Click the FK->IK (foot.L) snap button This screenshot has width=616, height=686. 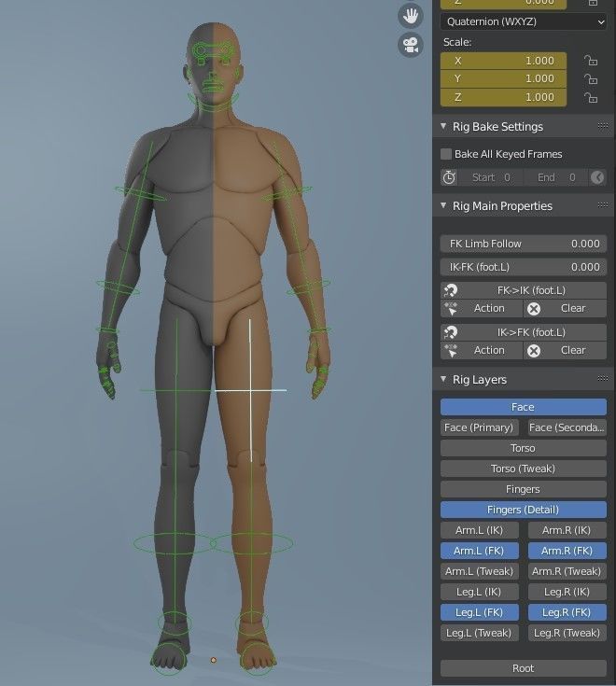(524, 290)
